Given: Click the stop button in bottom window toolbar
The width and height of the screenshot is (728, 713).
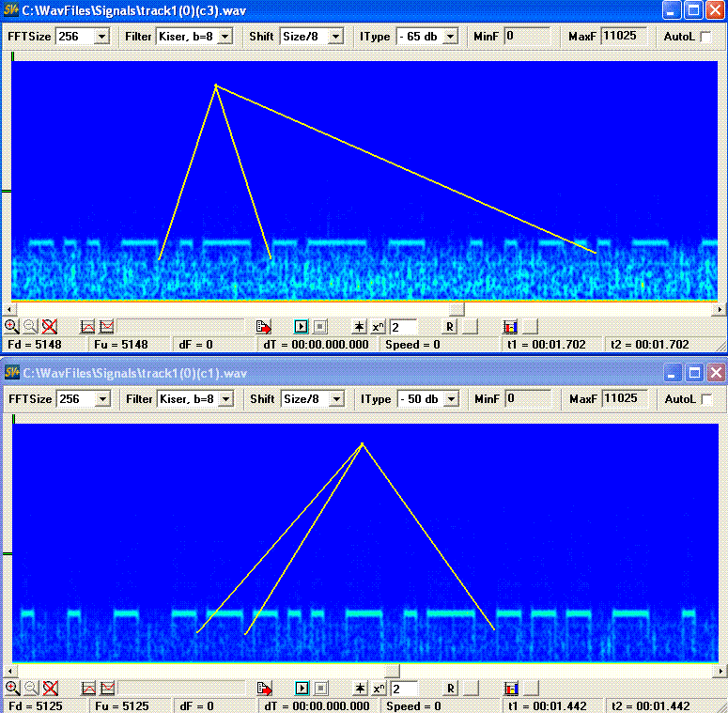Looking at the screenshot, I should tap(321, 688).
